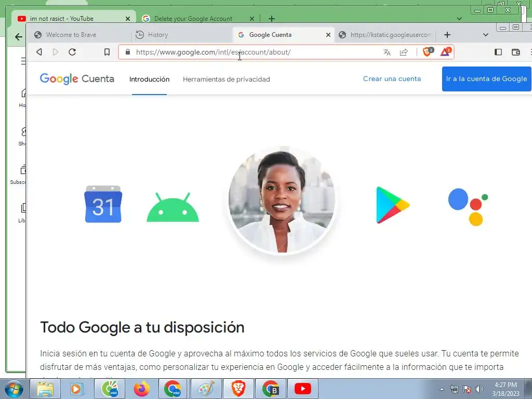Open Chrome's tab search chevron behind
Screen dimensions: 532x399
click(459, 19)
